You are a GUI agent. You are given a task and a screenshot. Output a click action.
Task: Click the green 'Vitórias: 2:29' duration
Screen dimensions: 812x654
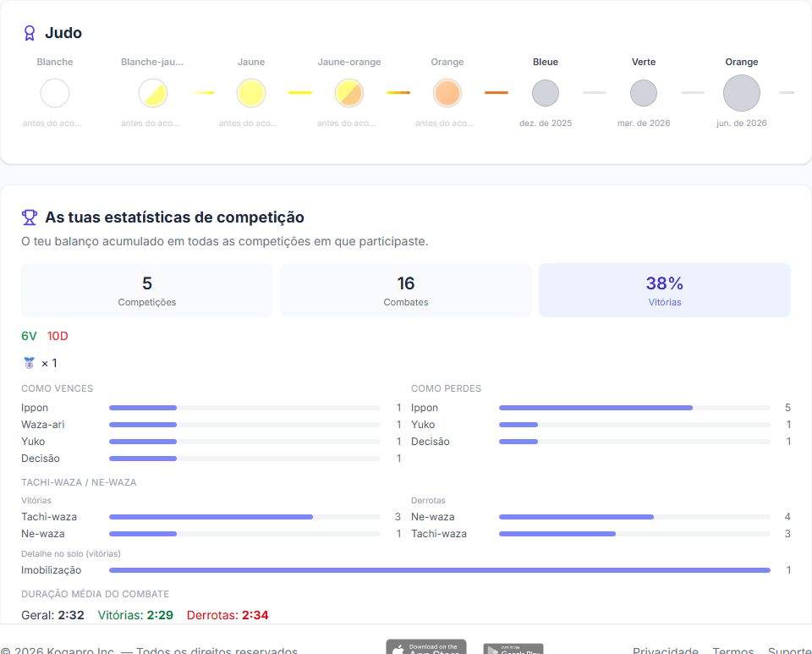(135, 615)
